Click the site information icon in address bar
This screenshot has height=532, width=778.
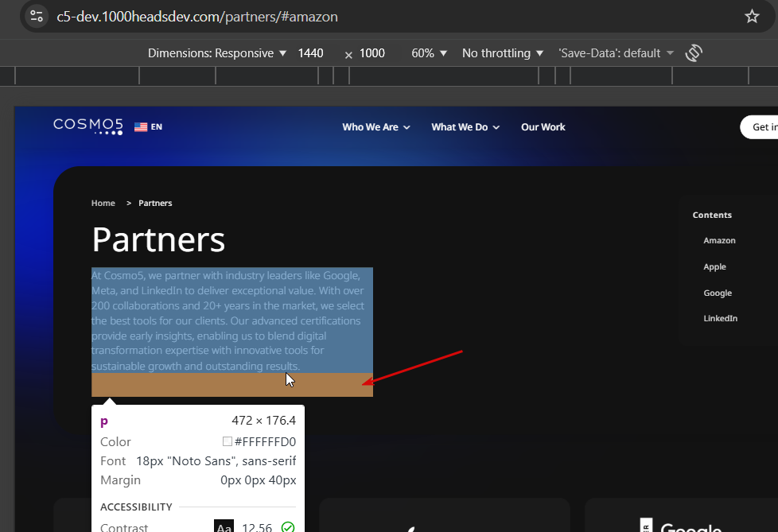coord(37,17)
